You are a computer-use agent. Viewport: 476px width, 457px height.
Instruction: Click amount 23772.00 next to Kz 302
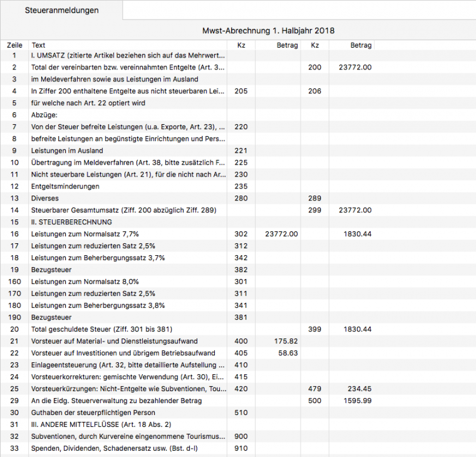[x=281, y=234]
